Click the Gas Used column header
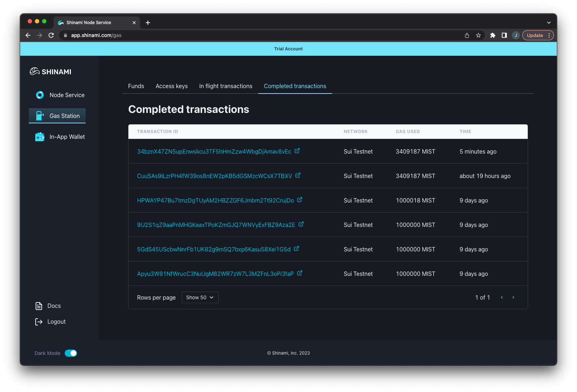 (x=408, y=132)
